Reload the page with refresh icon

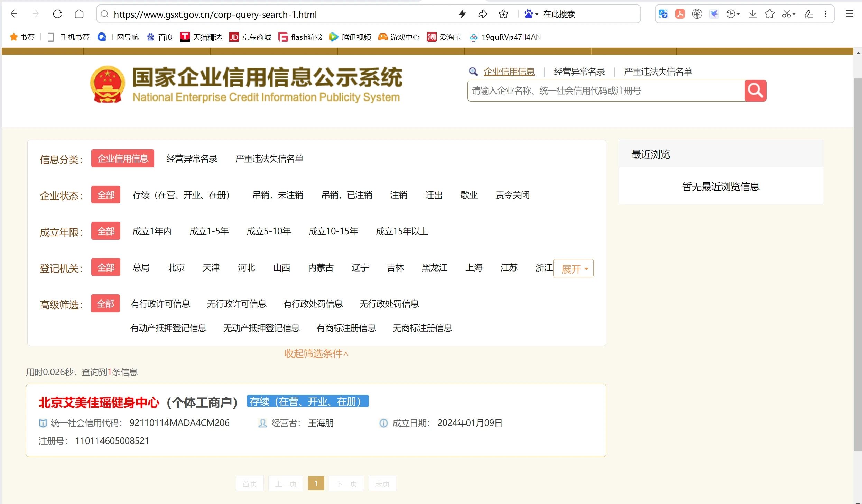(x=57, y=14)
